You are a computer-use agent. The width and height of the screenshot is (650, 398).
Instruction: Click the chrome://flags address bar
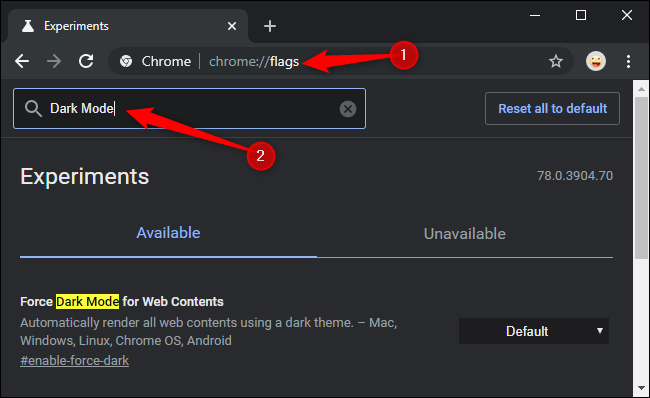tap(340, 61)
